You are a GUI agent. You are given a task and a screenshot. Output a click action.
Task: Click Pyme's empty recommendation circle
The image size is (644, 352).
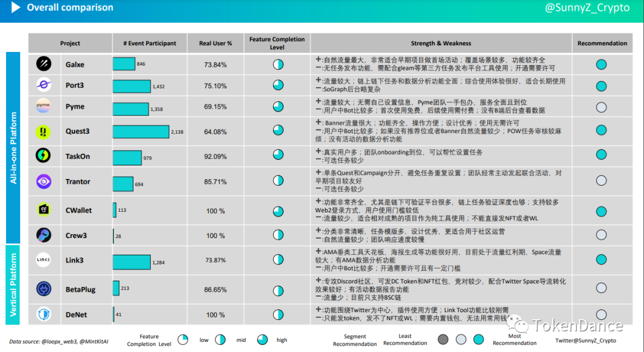pos(601,107)
